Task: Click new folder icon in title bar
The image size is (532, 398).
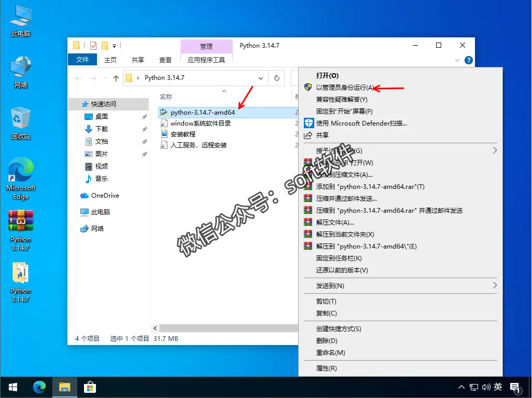Action: click(105, 46)
